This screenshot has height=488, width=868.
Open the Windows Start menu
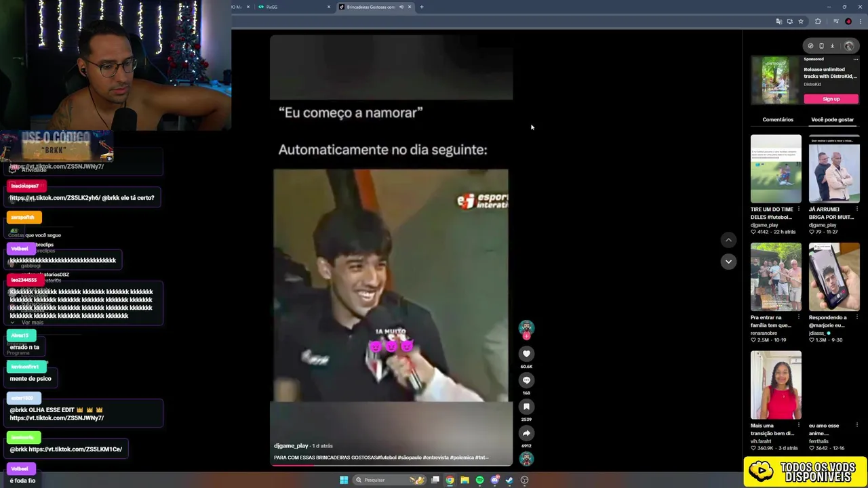(x=344, y=480)
